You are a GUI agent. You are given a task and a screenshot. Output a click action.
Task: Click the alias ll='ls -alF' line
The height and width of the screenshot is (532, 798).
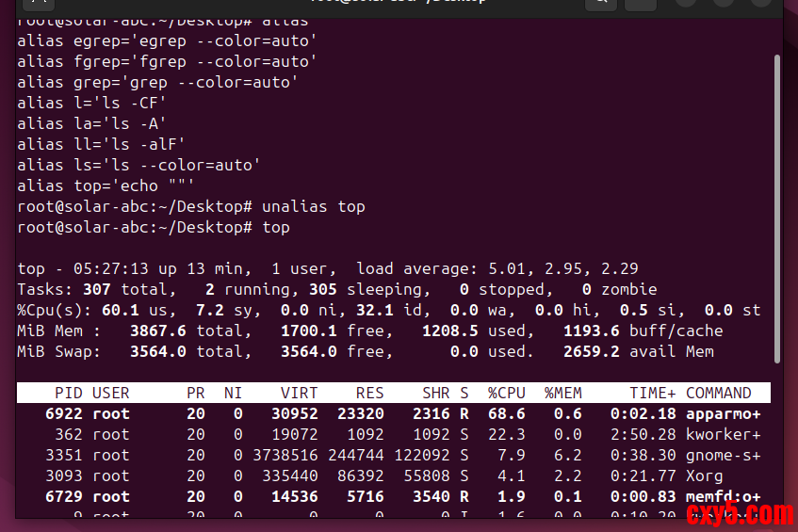click(x=101, y=144)
